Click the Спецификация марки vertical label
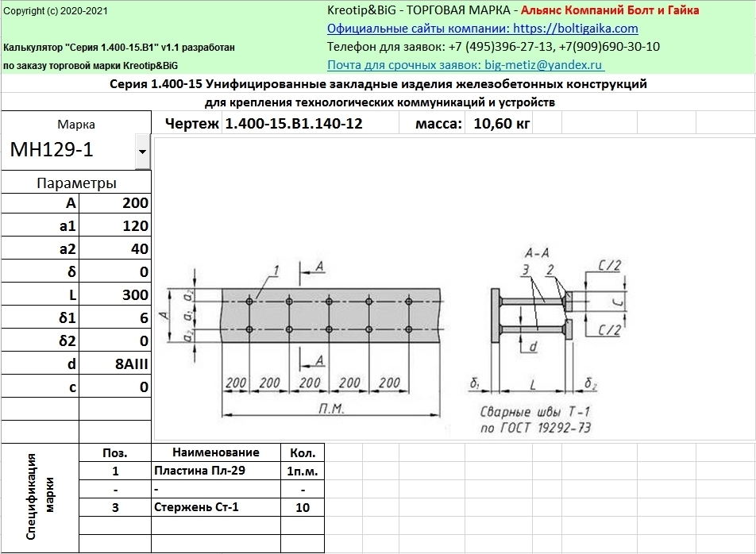The image size is (756, 554). point(40,498)
